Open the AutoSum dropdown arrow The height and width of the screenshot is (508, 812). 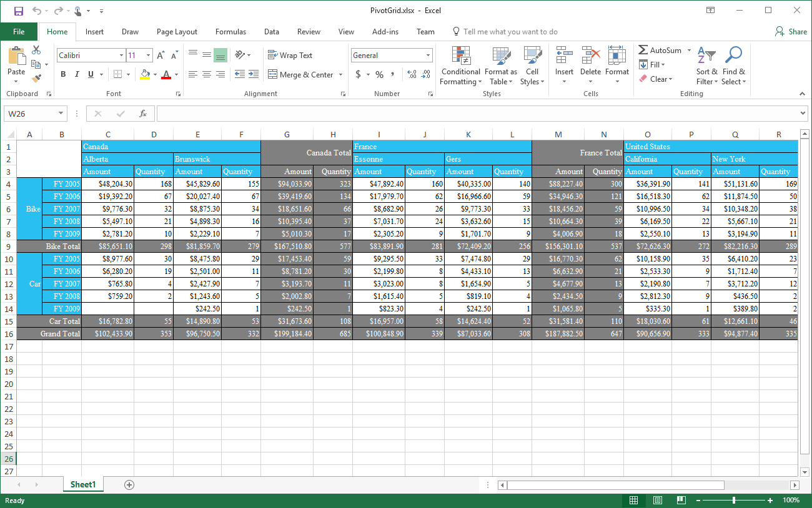[689, 51]
